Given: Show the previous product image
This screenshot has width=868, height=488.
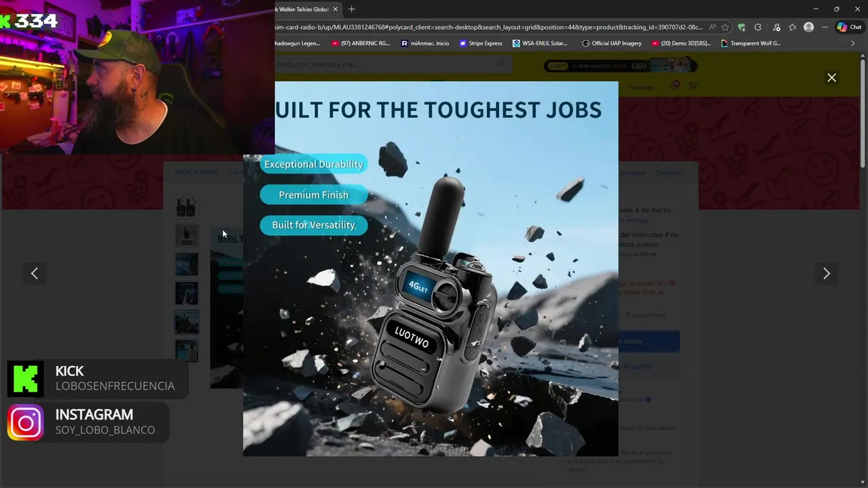Looking at the screenshot, I should pyautogui.click(x=35, y=273).
